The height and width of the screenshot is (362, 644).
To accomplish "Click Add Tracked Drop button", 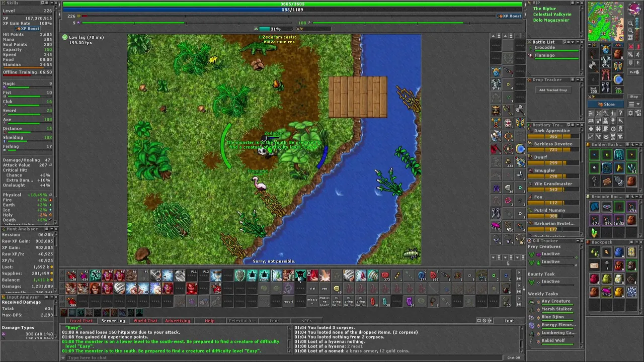I will (x=553, y=90).
